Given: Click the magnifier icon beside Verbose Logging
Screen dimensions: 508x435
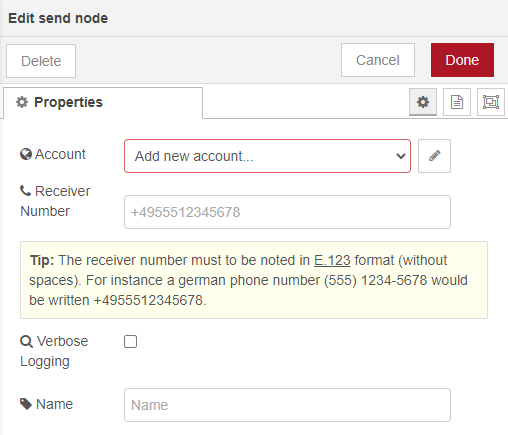Looking at the screenshot, I should coord(26,342).
